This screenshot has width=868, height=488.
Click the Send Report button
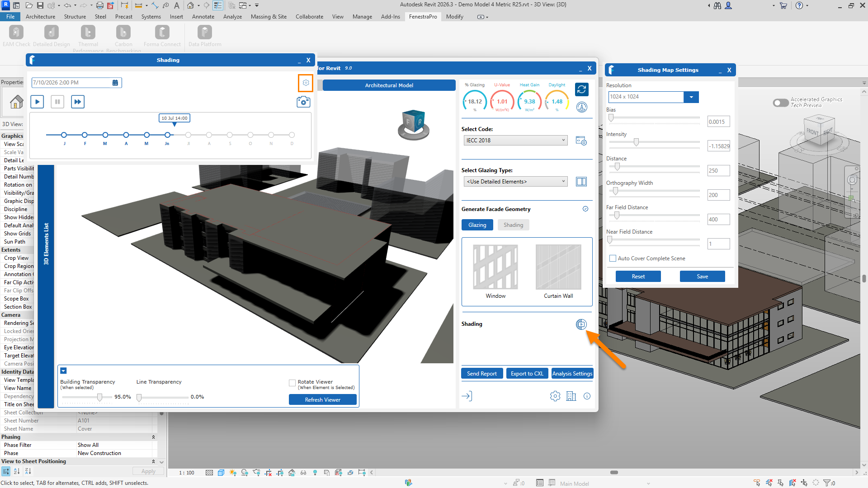click(x=482, y=374)
